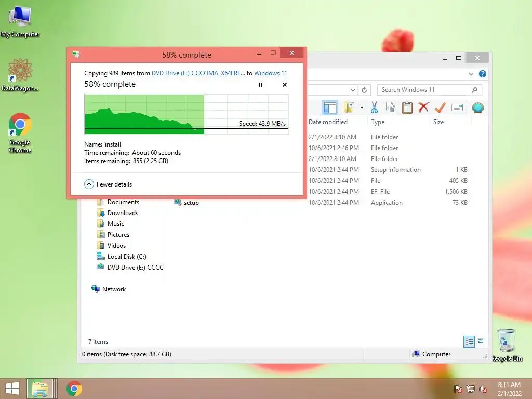Image resolution: width=532 pixels, height=399 pixels.
Task: Click the muted volume tray icon
Action: point(483,389)
